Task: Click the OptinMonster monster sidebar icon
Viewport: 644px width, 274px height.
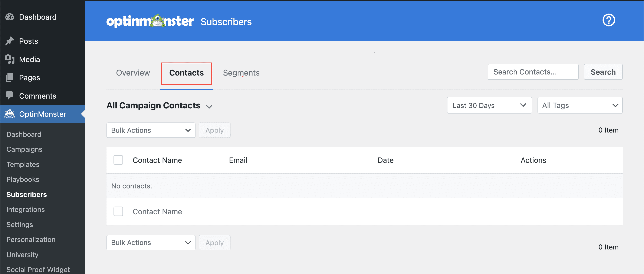Action: tap(10, 114)
